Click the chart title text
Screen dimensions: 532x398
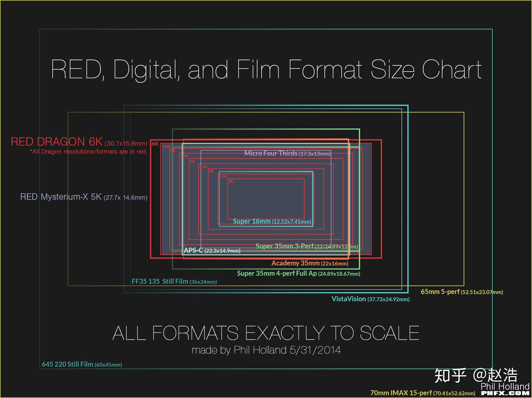266,69
